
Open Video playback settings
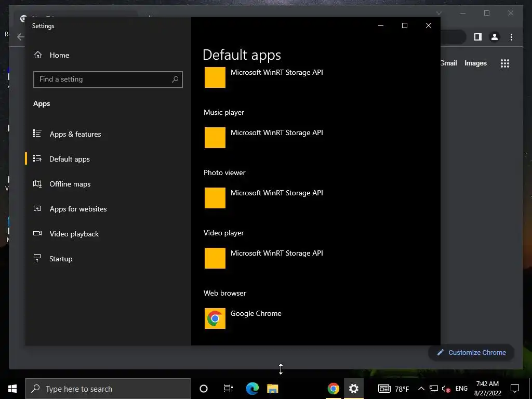coord(74,234)
